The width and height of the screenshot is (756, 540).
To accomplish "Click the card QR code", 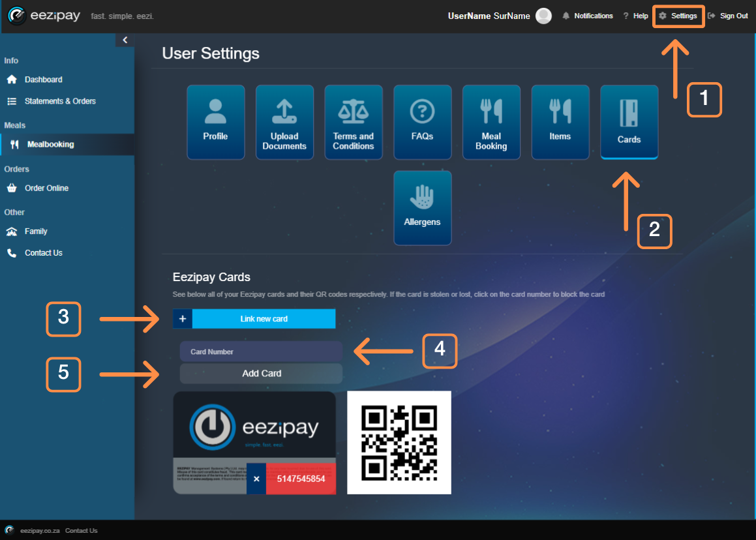I will (x=399, y=443).
